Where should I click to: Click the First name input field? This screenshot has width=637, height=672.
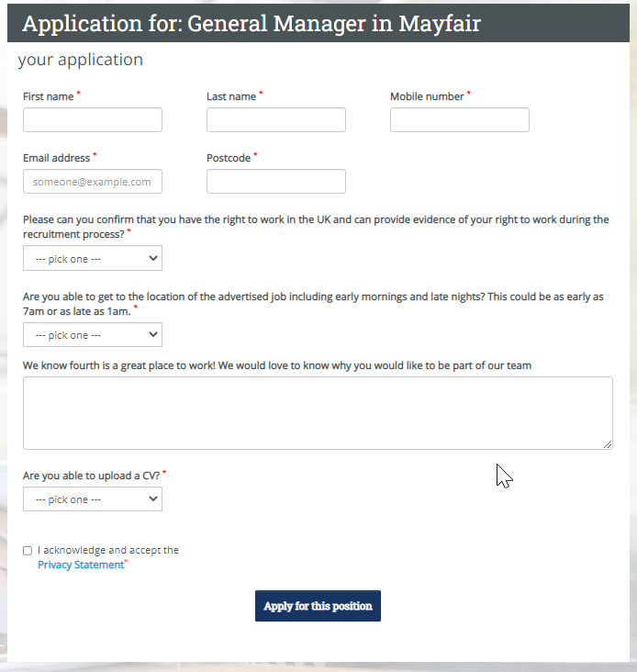93,120
